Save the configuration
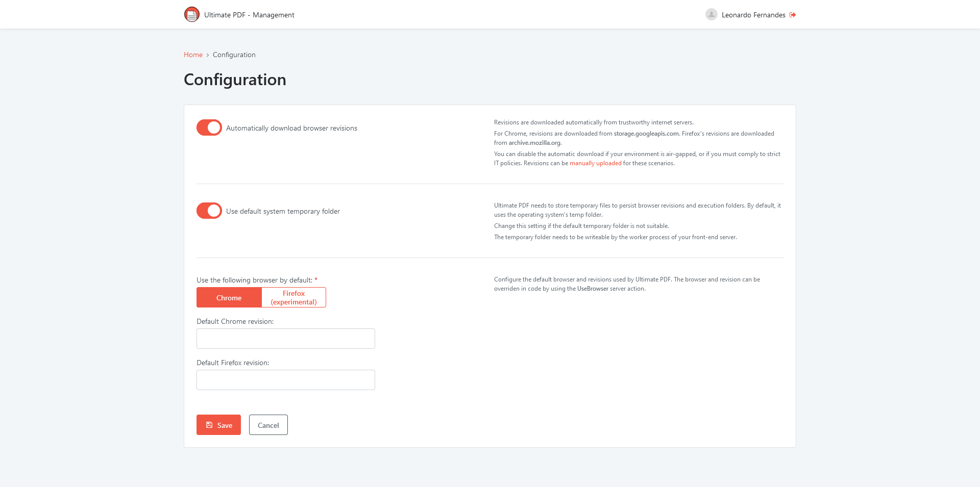980x487 pixels. point(218,425)
